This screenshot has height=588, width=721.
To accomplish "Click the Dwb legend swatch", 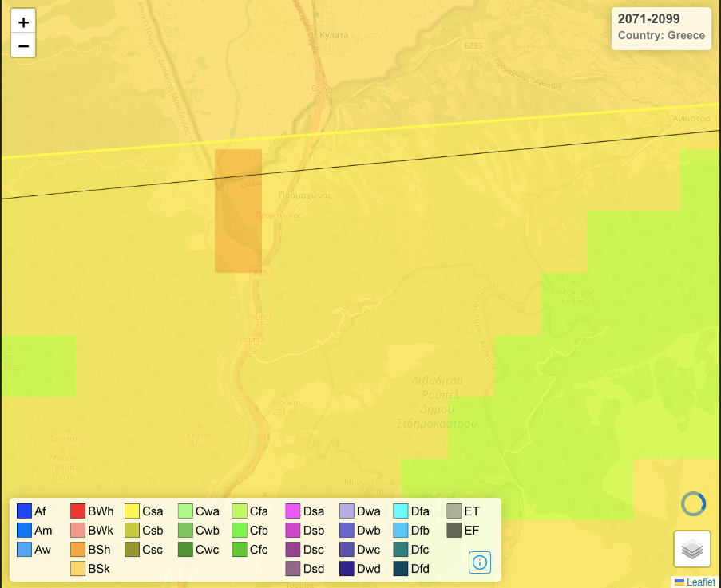I will pos(347,530).
